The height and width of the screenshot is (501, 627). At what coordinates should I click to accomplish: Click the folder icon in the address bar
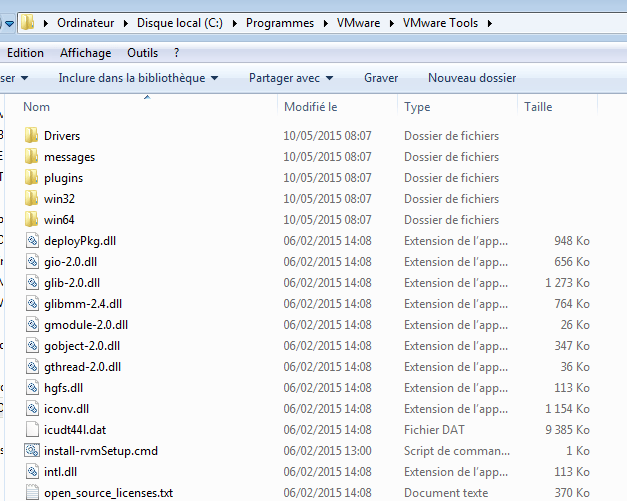27,22
